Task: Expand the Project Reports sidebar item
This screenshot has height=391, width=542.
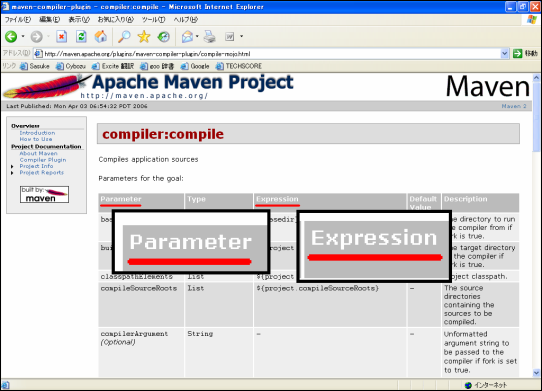Action: pos(12,173)
